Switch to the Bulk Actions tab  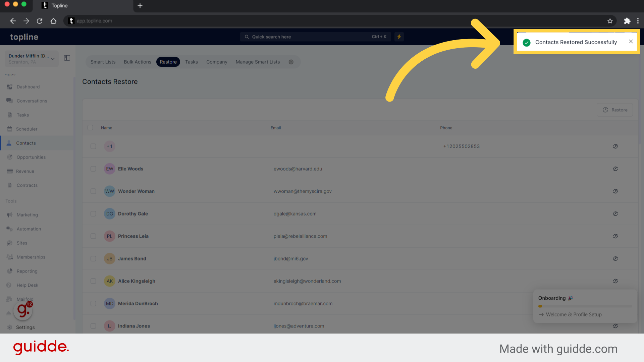tap(137, 62)
